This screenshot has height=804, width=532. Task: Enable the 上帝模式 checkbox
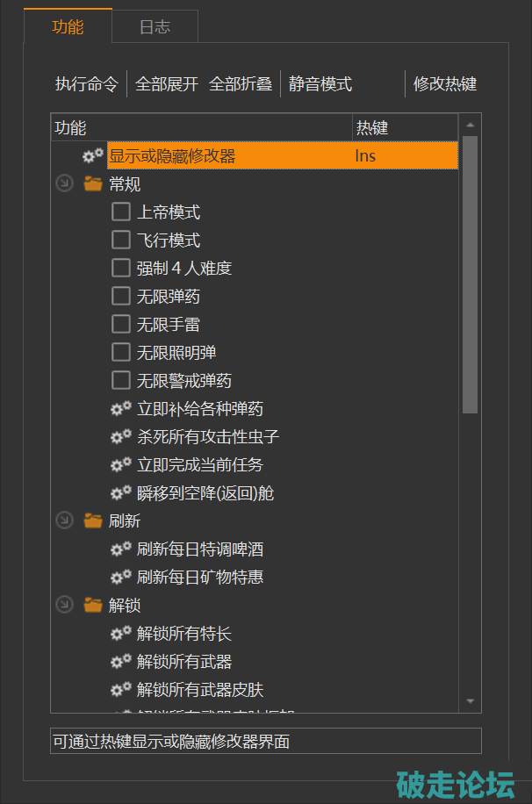coord(121,212)
